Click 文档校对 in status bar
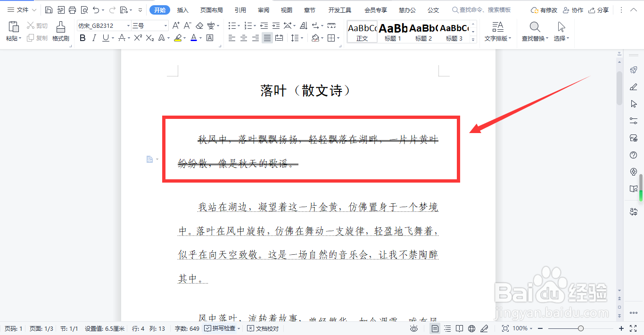This screenshot has height=335, width=644. 263,328
